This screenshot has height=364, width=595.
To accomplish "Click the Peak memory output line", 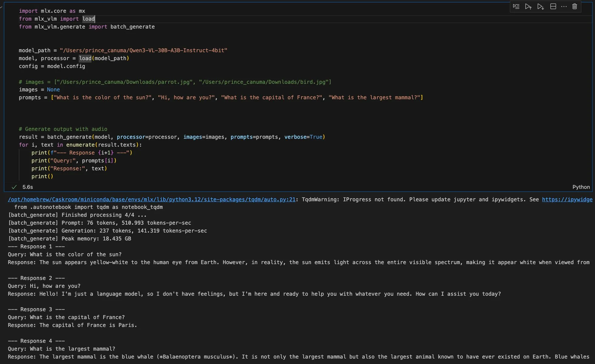I will (70, 239).
